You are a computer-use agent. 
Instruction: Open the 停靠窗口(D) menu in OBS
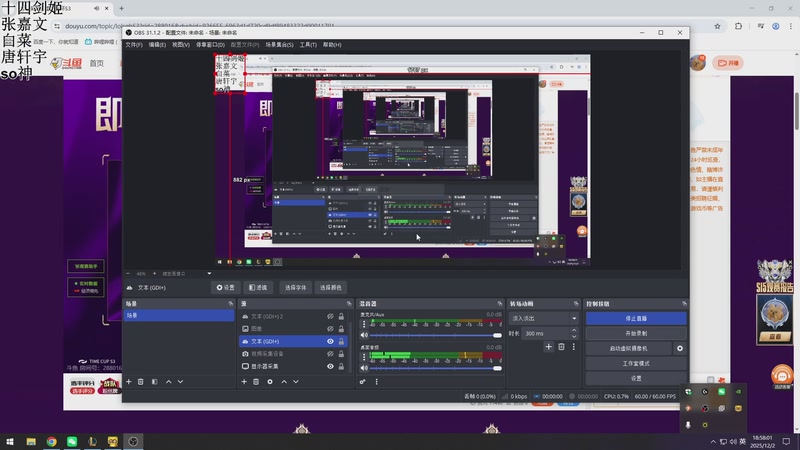210,45
